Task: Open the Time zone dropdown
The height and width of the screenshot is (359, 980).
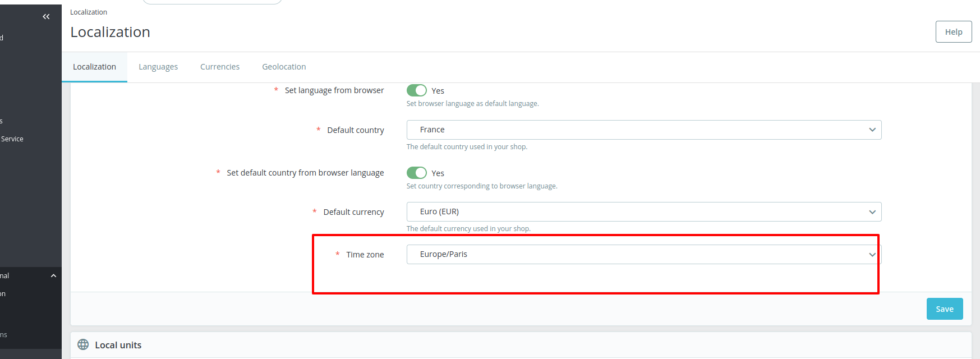Action: pyautogui.click(x=644, y=254)
